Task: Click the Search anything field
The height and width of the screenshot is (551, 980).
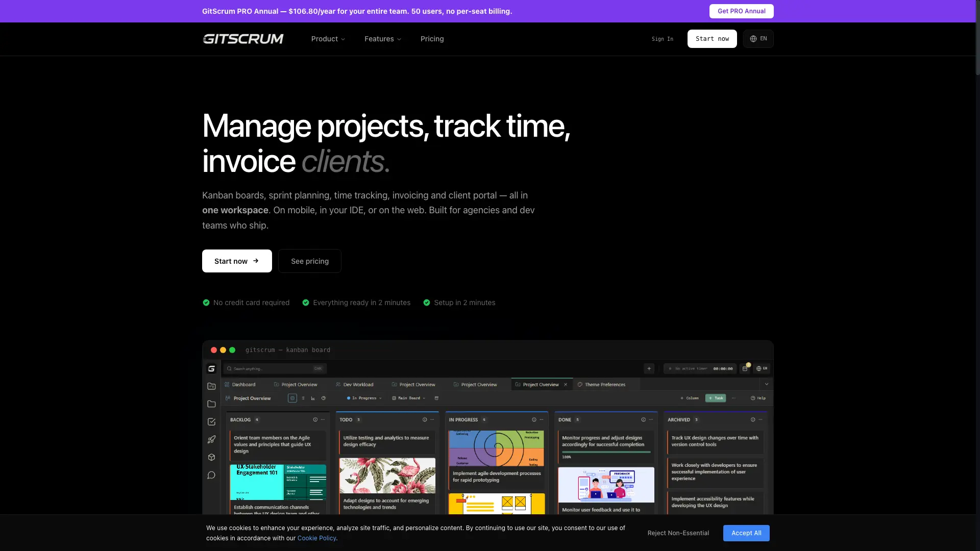Action: pos(275,368)
